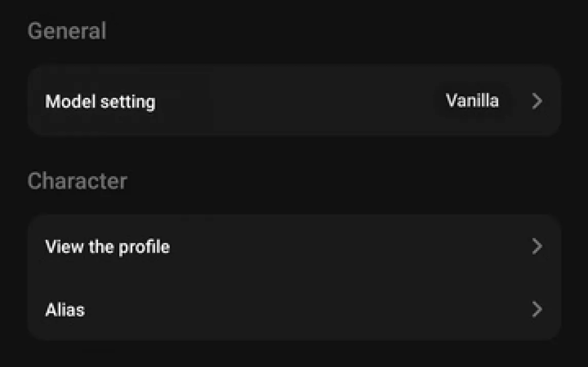Click the Vanilla badge text
588x367 pixels.
472,100
